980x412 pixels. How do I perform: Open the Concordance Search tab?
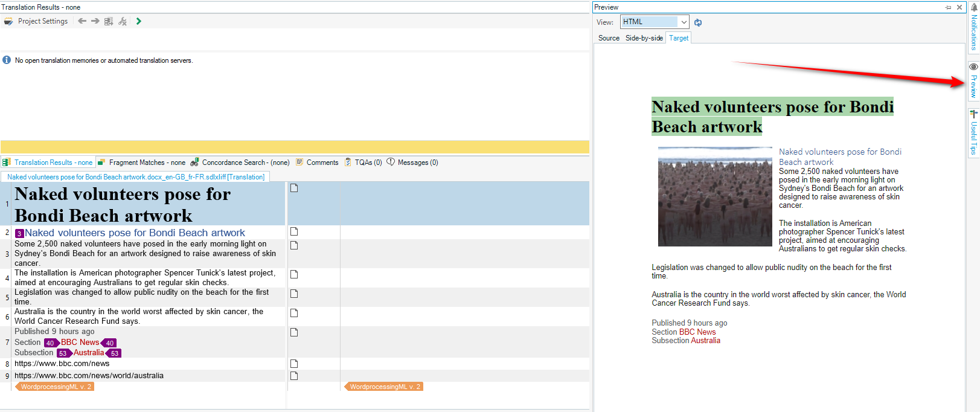(x=240, y=163)
